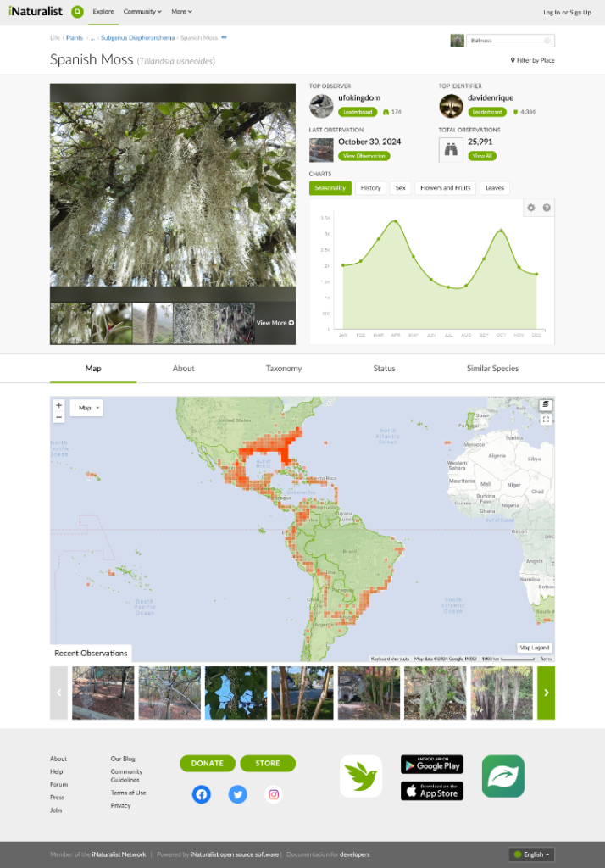Click View More photos

click(x=275, y=323)
